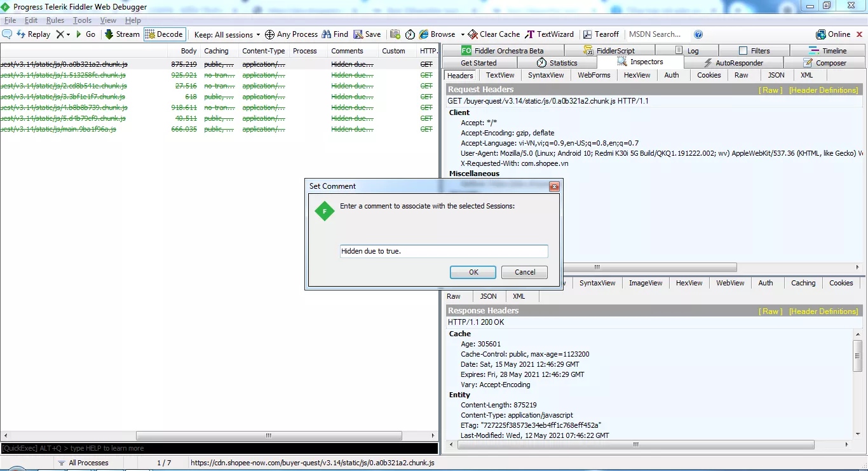Click the Online status indicator
This screenshot has width=868, height=471.
[833, 34]
